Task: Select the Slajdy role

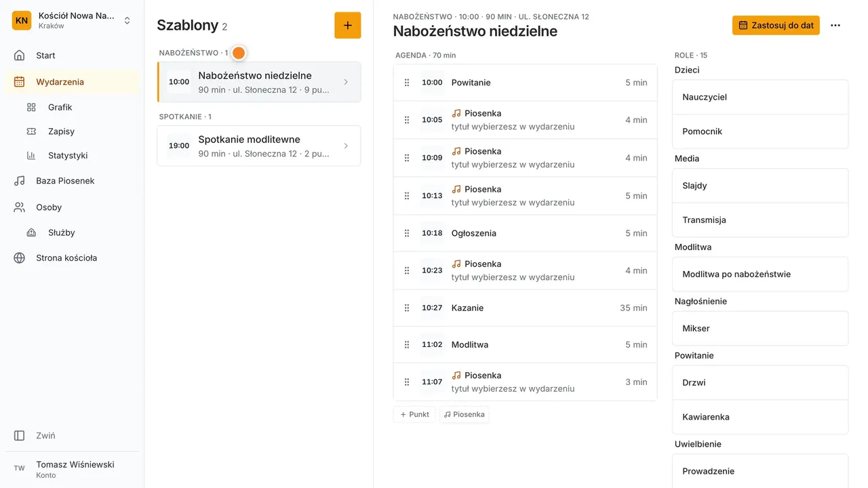Action: [760, 186]
